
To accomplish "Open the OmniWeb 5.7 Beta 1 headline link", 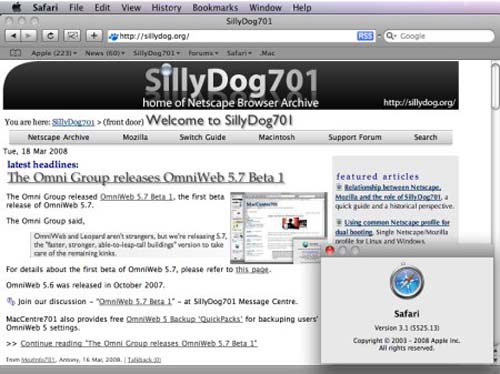I will (146, 177).
